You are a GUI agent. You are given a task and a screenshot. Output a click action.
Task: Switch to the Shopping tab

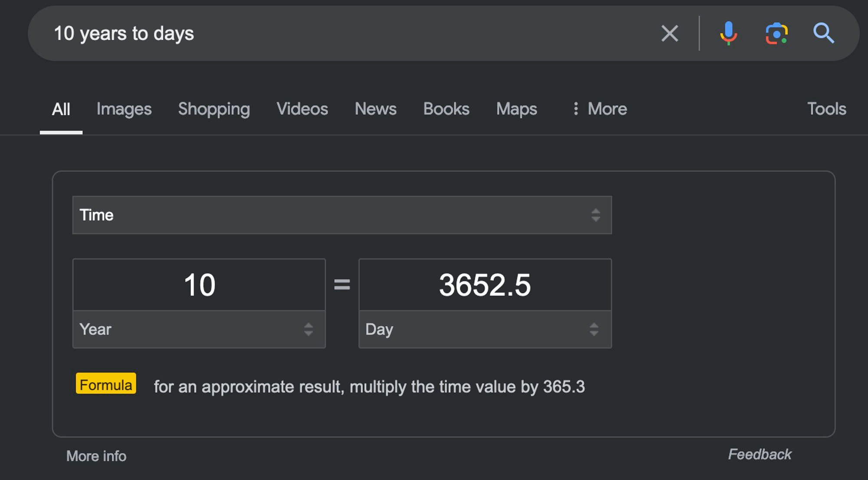click(214, 109)
